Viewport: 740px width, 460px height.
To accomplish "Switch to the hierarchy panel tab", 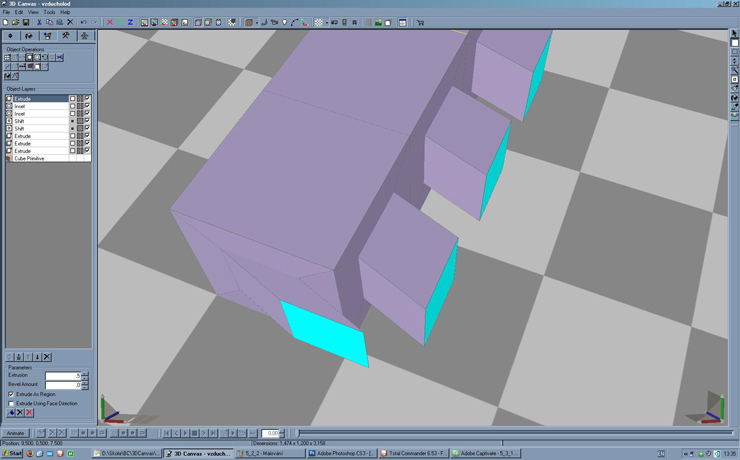I will (47, 36).
